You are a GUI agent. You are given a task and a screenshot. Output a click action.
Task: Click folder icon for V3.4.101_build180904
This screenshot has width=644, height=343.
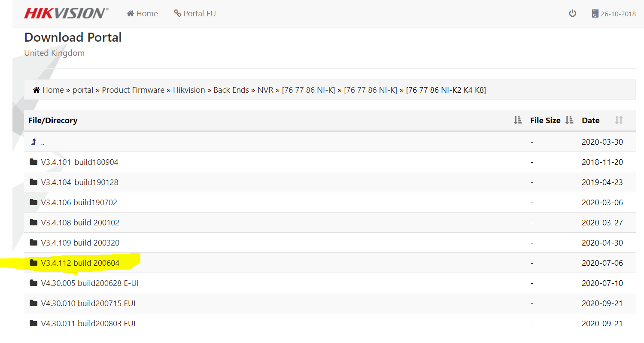tap(33, 162)
